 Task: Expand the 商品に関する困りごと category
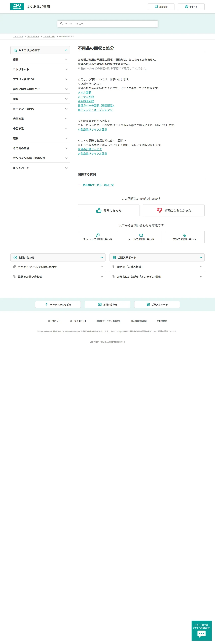40,89
